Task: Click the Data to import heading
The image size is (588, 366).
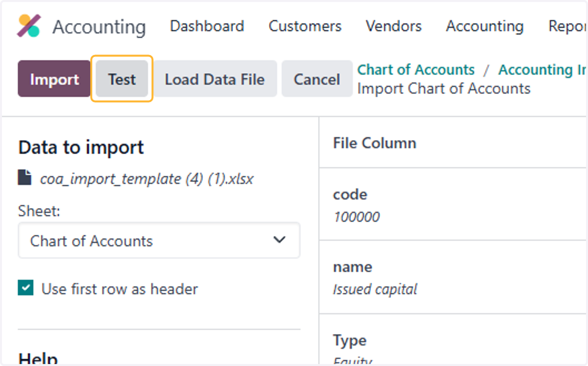Action: coord(81,147)
